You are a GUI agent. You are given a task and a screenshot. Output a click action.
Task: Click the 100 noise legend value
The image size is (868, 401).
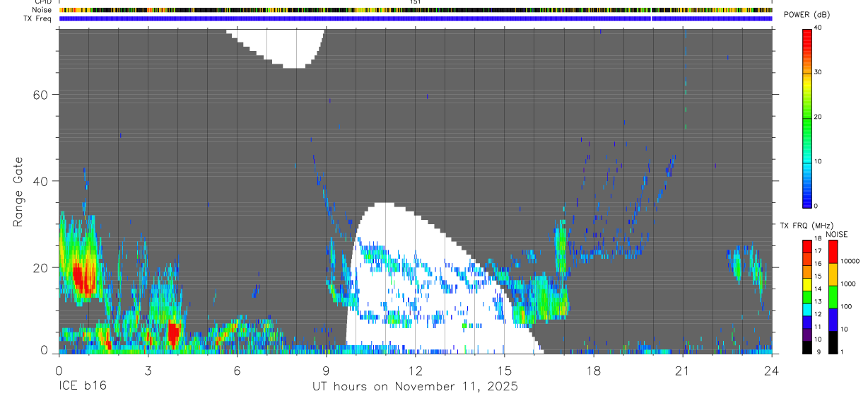click(845, 306)
